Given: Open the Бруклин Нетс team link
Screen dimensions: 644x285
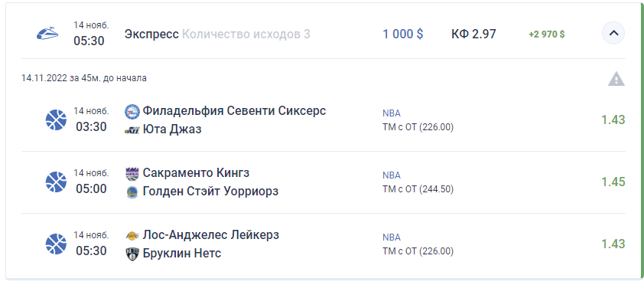Looking at the screenshot, I should coord(181,254).
